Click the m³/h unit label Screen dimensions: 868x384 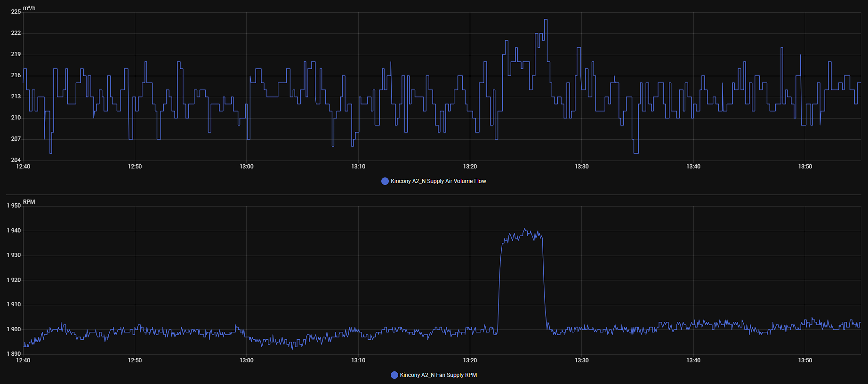point(29,8)
